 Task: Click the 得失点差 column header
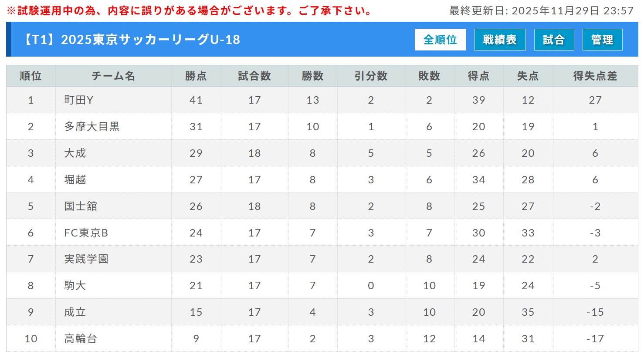click(595, 76)
